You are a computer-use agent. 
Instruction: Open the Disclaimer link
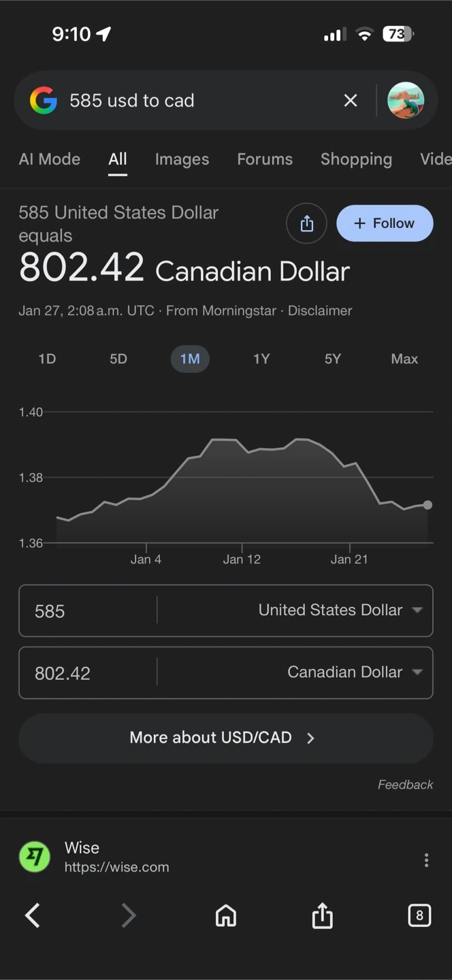320,311
